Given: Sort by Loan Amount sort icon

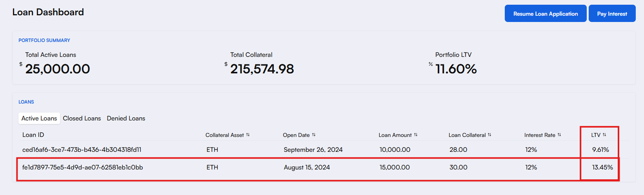Looking at the screenshot, I should pos(416,135).
